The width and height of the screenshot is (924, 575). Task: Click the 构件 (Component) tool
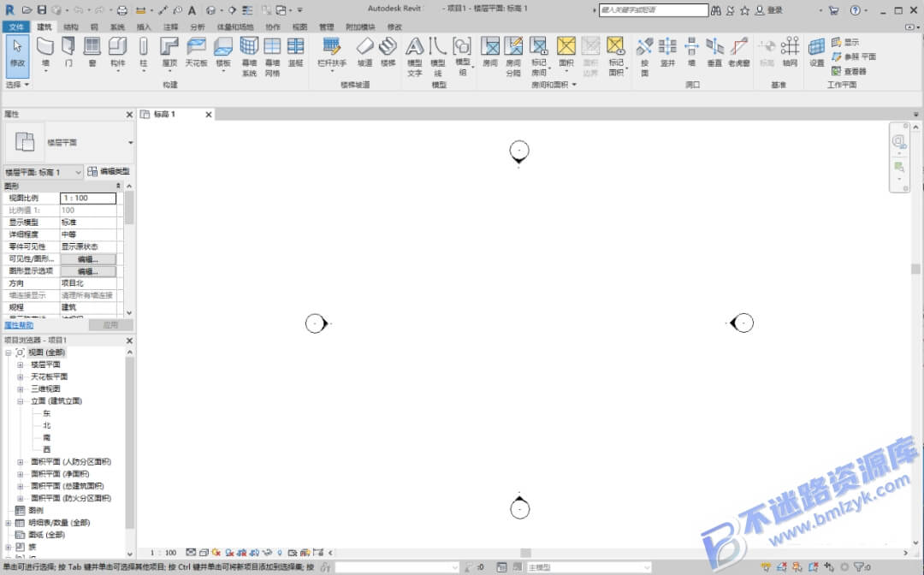click(118, 53)
